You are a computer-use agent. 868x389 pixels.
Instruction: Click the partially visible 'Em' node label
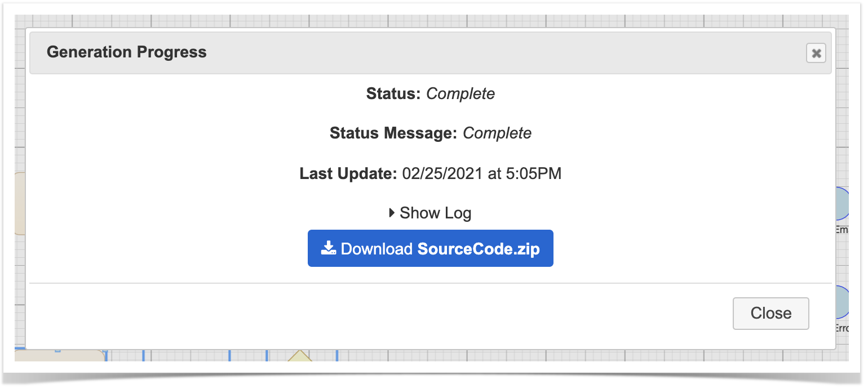click(842, 230)
